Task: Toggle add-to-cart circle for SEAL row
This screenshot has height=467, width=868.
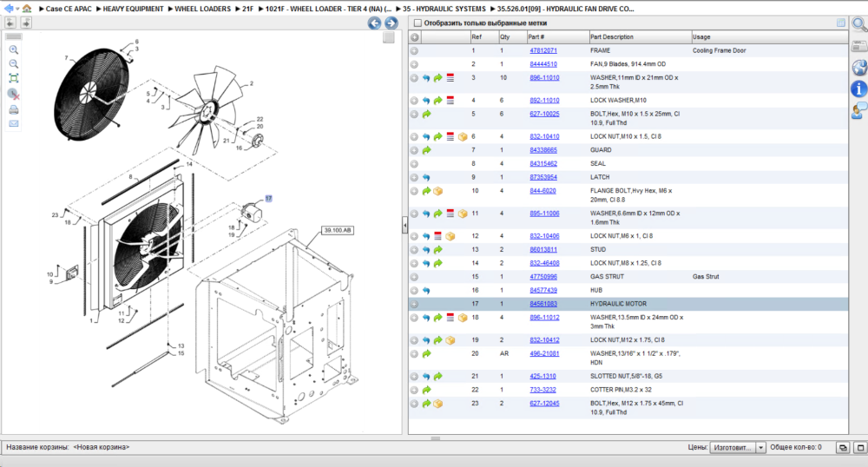Action: click(x=414, y=164)
